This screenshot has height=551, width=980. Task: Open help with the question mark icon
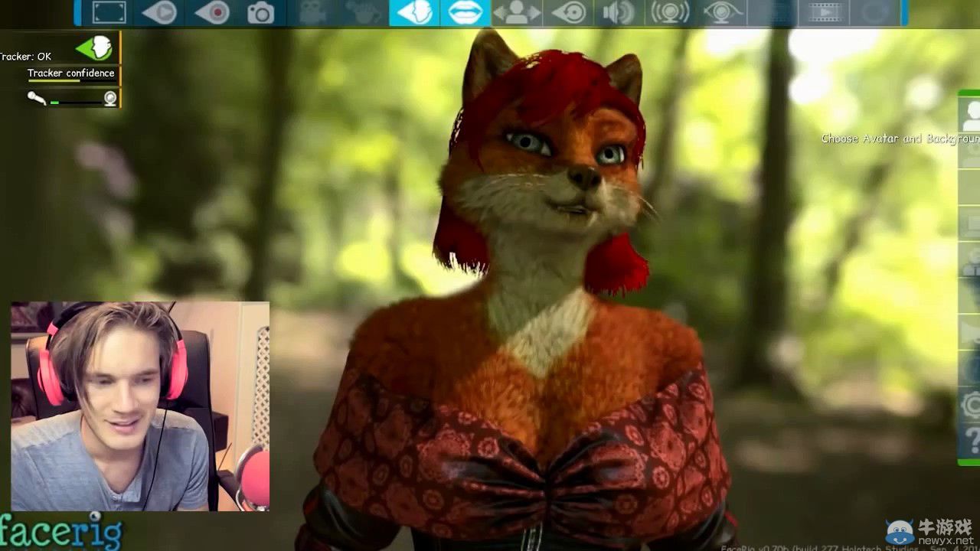tap(972, 442)
